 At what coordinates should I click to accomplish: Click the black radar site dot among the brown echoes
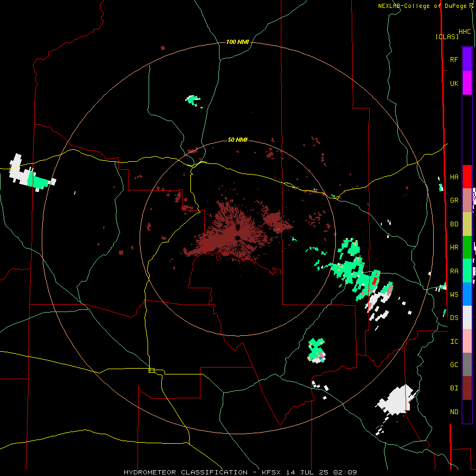pos(237,237)
